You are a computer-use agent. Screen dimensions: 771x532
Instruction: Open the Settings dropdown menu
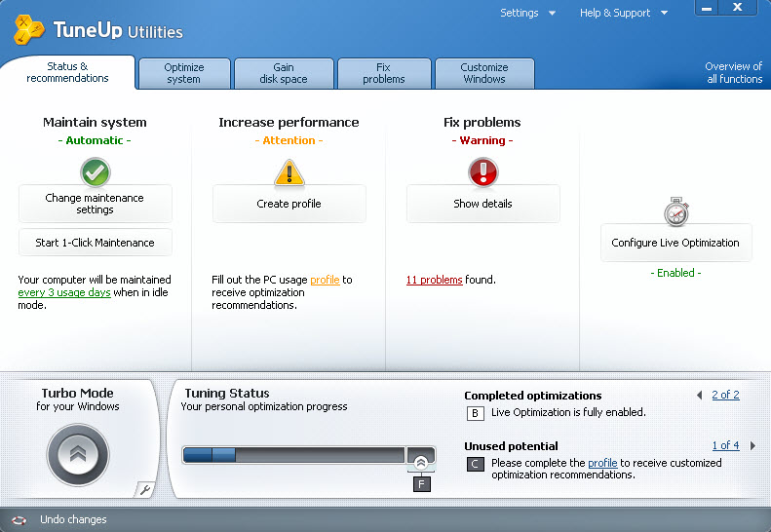click(527, 13)
